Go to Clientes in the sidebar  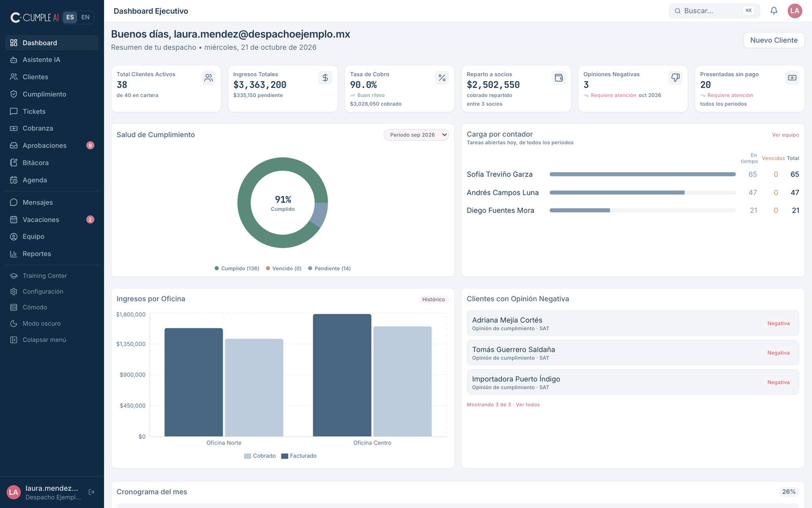coord(52,77)
